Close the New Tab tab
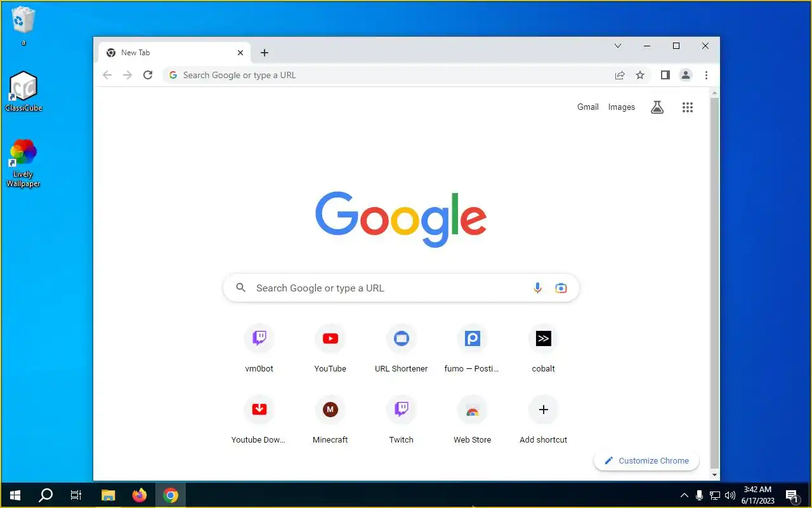Screen dimensions: 812x508 click(240, 53)
